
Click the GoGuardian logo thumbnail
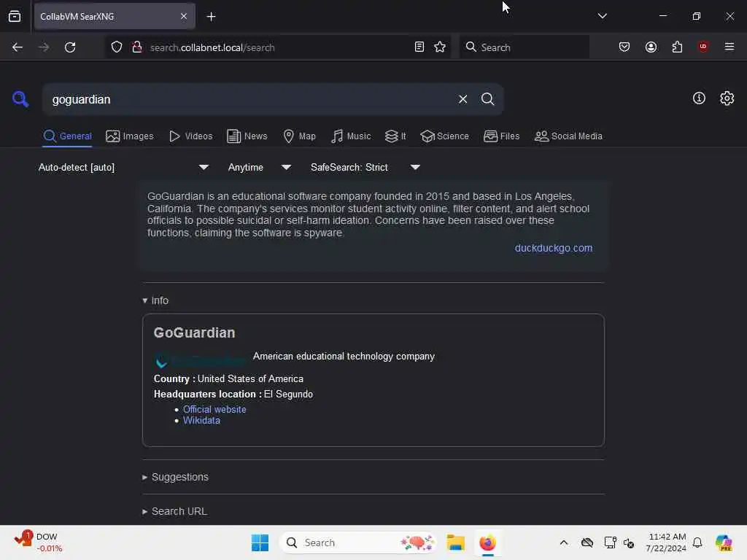point(200,361)
